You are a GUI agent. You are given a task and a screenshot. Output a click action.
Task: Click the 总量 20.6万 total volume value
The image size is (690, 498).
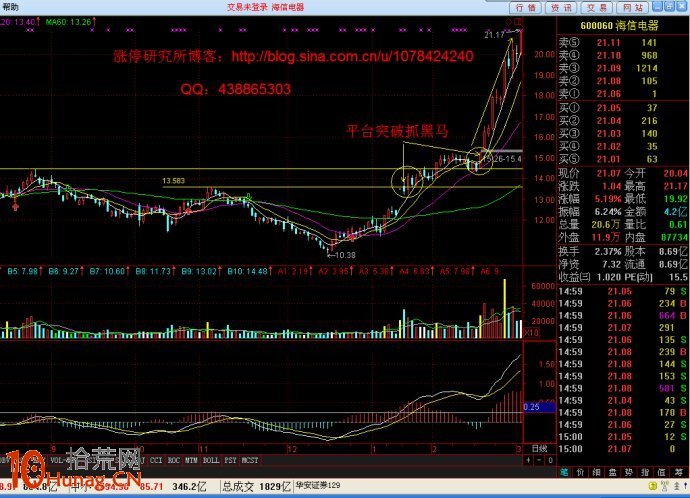coord(606,224)
